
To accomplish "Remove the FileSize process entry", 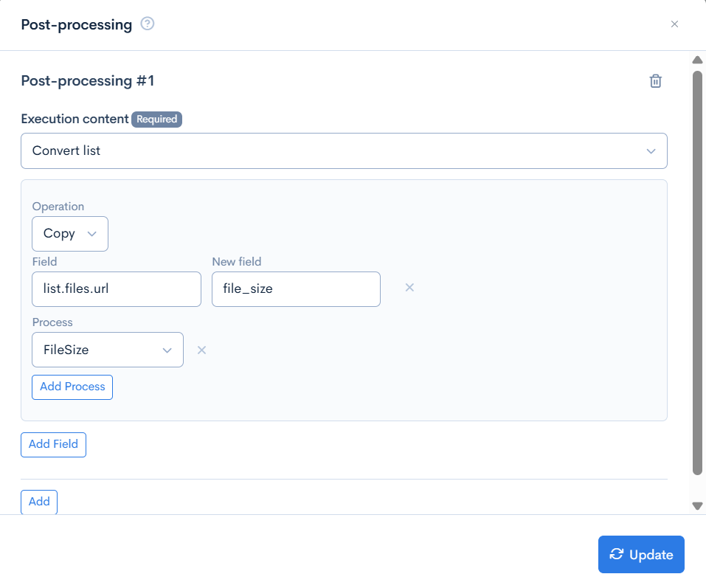I will click(201, 350).
